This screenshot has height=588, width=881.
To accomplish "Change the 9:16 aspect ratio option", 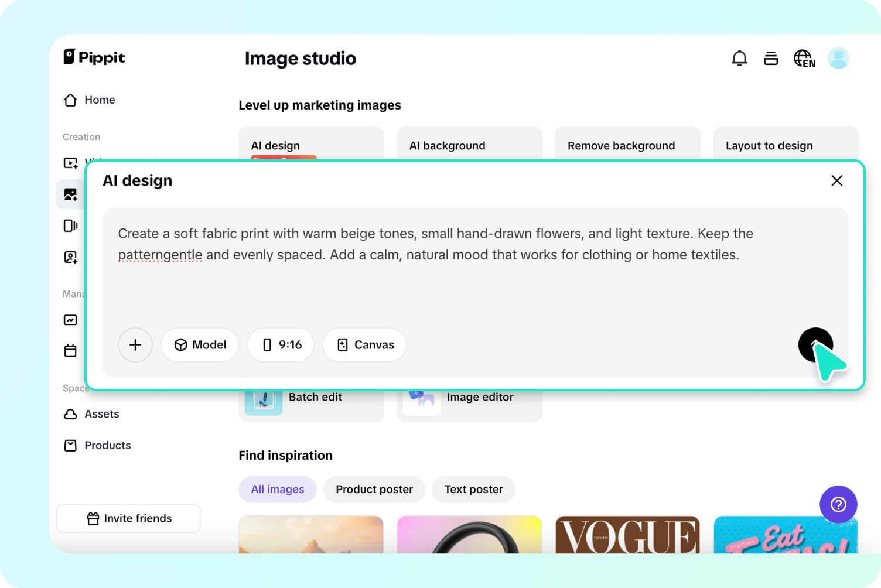I will tap(281, 345).
